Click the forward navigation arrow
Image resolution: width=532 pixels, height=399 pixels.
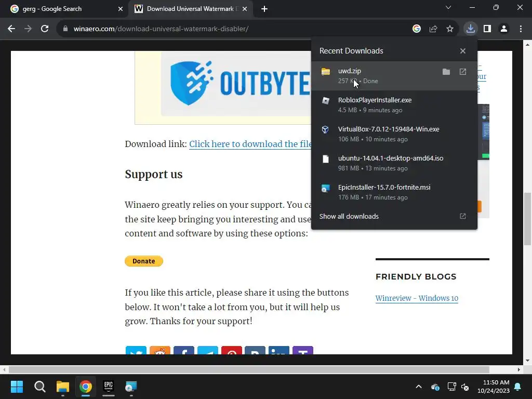(x=28, y=29)
